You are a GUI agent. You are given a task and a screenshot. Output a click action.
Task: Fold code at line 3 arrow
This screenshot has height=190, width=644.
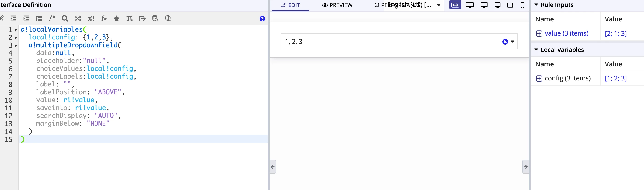16,46
